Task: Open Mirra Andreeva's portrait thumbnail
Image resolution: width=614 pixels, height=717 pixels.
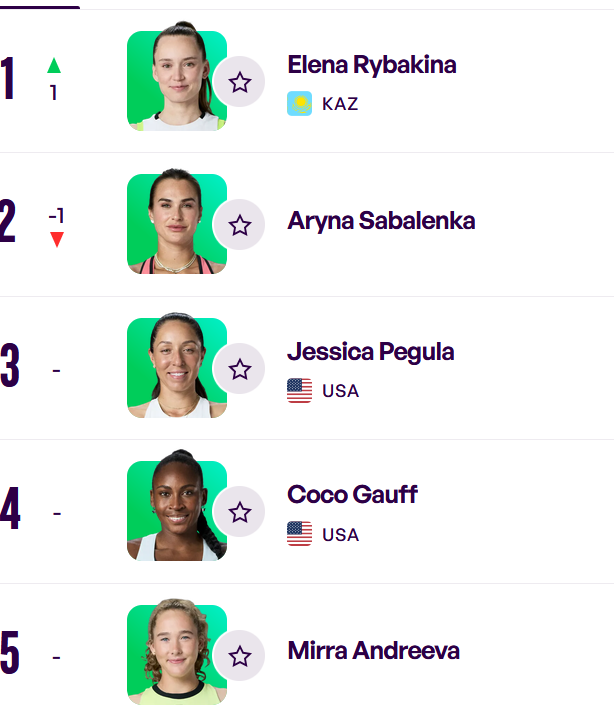Action: point(177,652)
